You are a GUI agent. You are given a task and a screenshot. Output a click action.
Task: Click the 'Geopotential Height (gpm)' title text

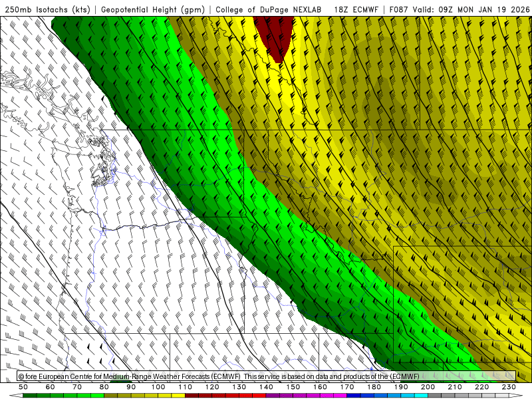point(153,9)
